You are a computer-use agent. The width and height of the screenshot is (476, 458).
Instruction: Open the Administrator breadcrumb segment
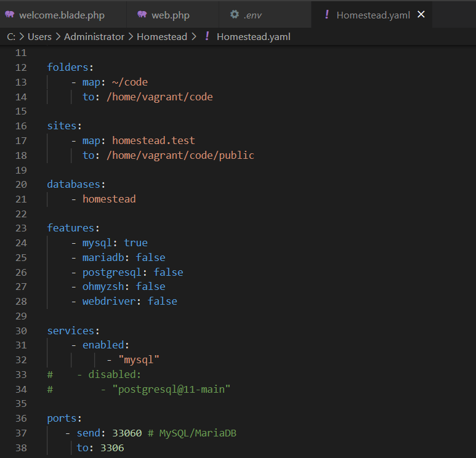94,37
